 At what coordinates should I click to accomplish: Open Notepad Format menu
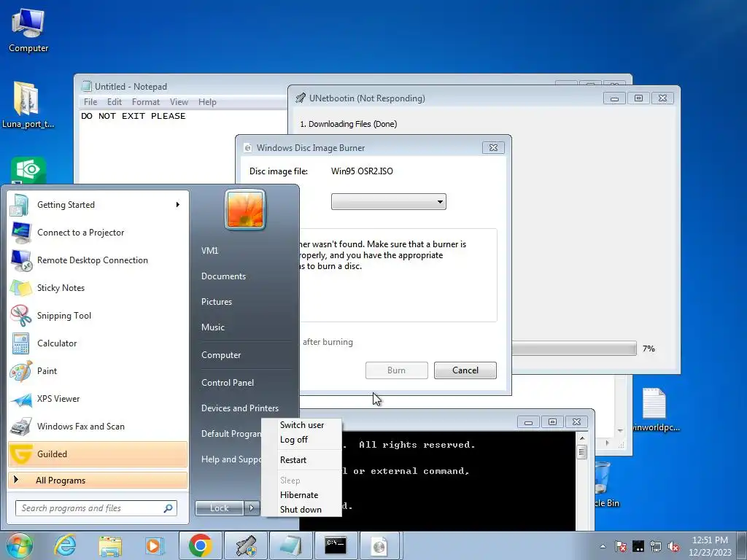click(x=146, y=102)
